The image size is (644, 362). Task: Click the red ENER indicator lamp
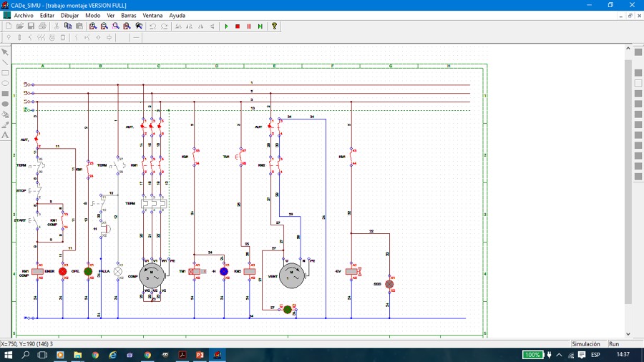63,271
